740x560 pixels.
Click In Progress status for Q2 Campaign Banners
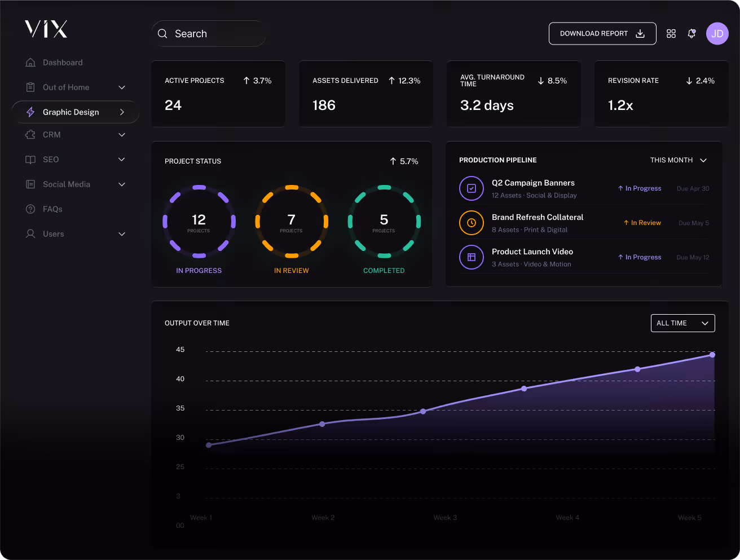point(640,188)
